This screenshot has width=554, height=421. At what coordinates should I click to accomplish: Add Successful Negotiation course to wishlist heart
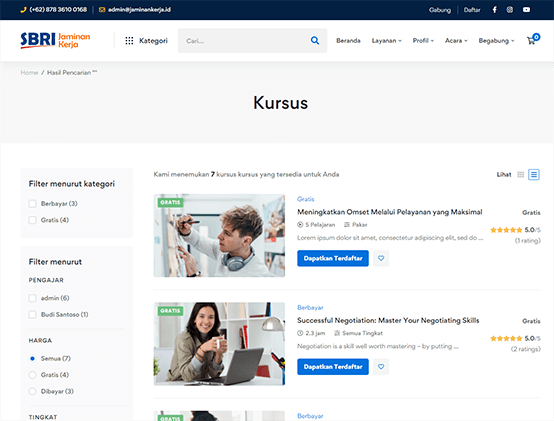tap(381, 367)
